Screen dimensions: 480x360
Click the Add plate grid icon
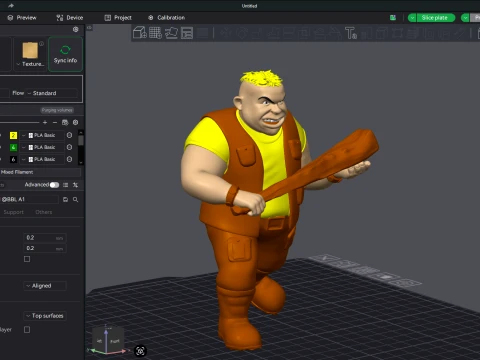(x=155, y=33)
